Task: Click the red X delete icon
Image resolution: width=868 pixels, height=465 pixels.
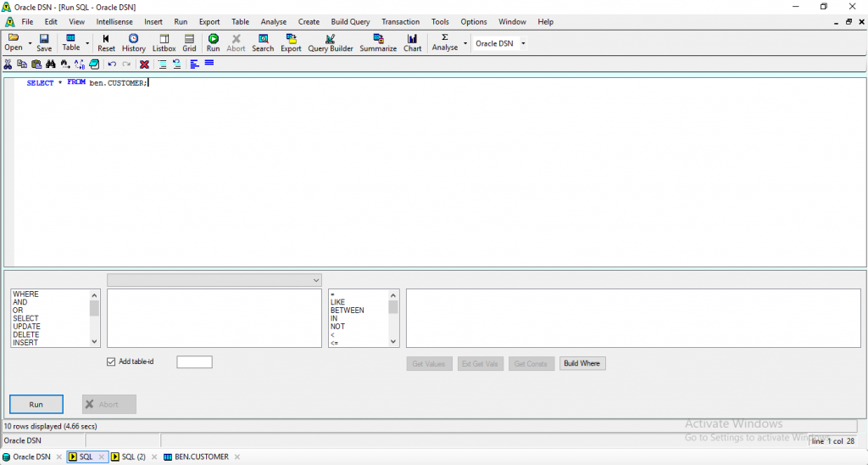Action: pos(144,64)
